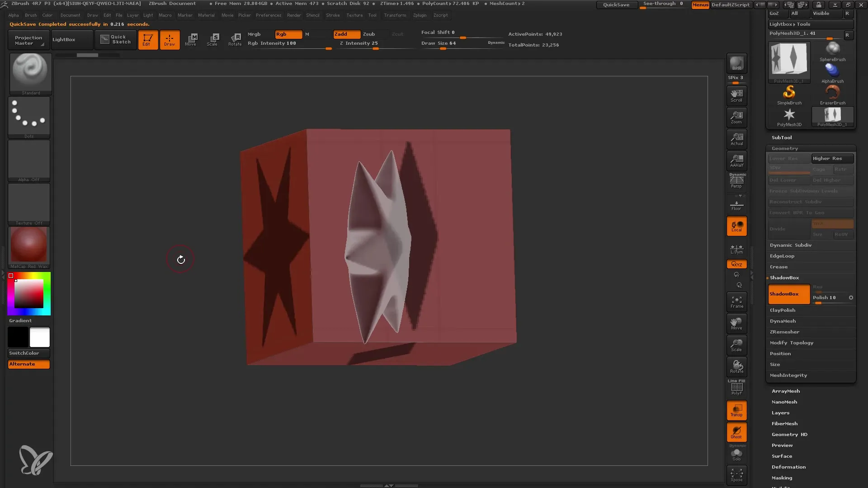The width and height of the screenshot is (868, 488).
Task: Select the current PolyMesh3D_1 tool thumbnail
Action: click(x=789, y=62)
